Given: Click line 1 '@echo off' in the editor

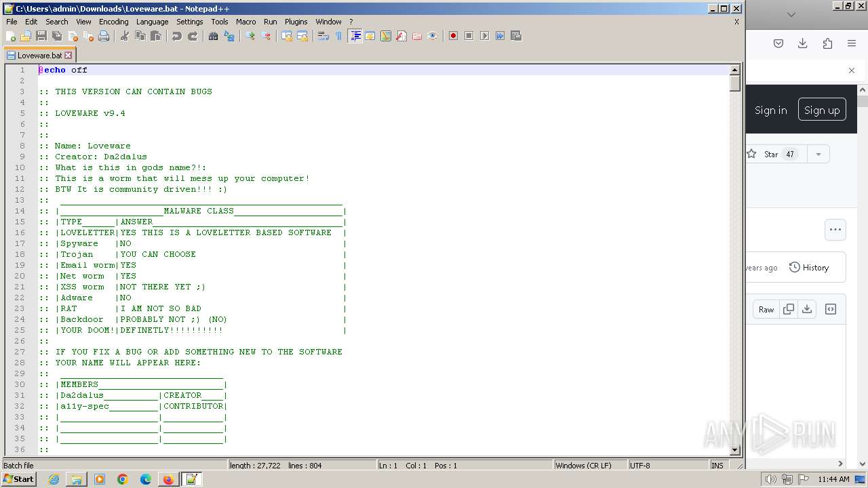Looking at the screenshot, I should (x=63, y=70).
